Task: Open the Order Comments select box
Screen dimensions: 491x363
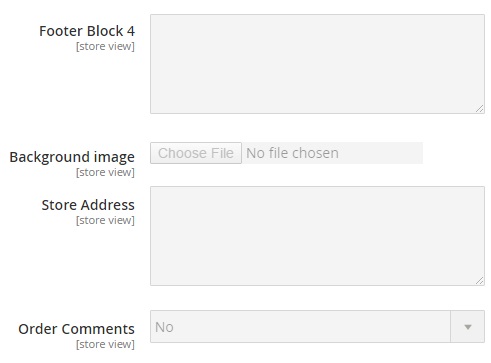Action: coord(317,327)
